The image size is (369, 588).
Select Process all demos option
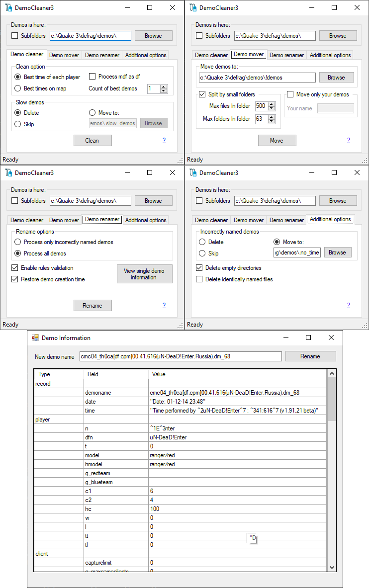(17, 253)
